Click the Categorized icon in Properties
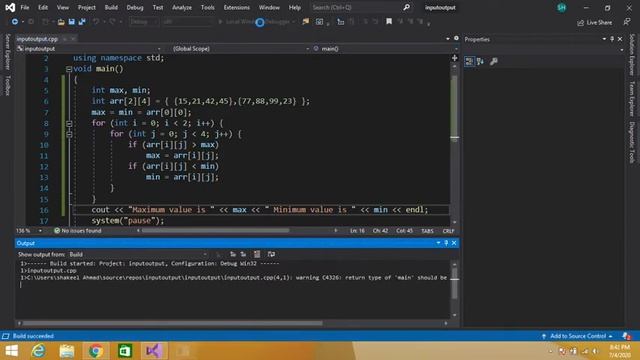 click(x=469, y=62)
